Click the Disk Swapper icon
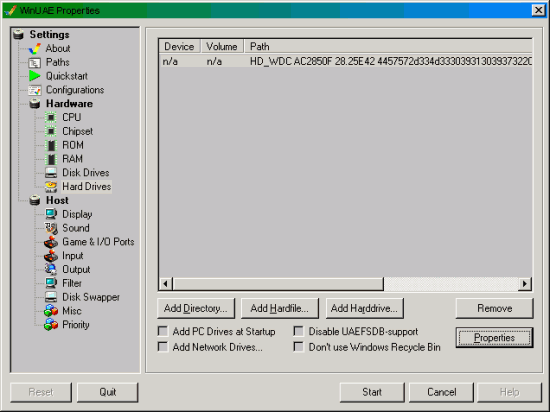The height and width of the screenshot is (412, 550). (51, 297)
